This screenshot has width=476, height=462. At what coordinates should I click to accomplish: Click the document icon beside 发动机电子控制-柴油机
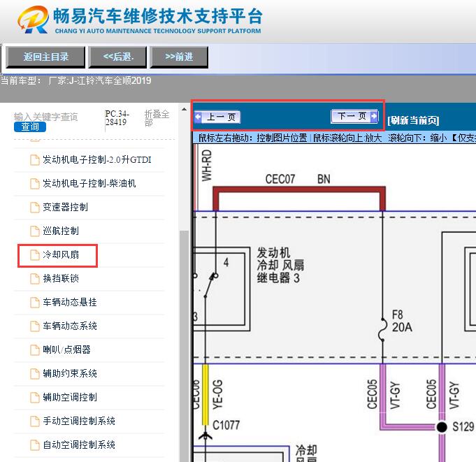(35, 184)
